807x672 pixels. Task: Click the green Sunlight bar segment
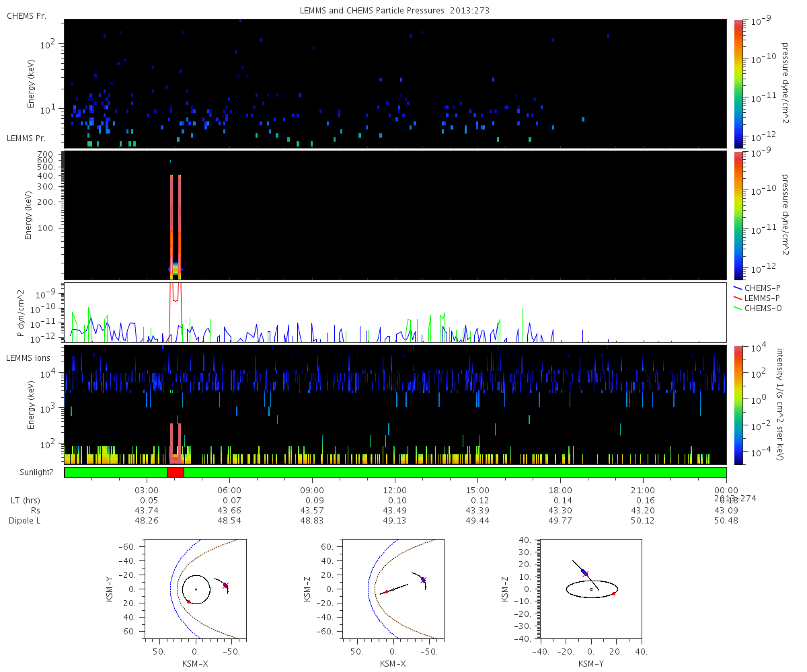point(455,472)
